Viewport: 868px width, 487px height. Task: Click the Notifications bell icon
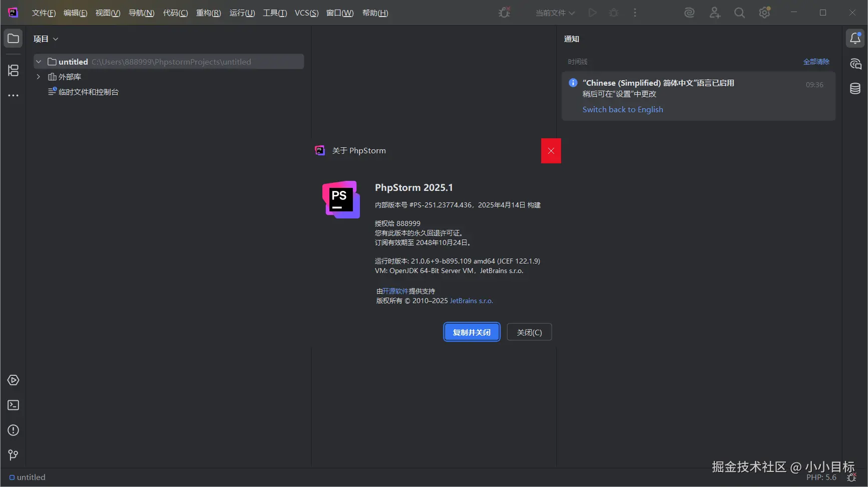[855, 39]
